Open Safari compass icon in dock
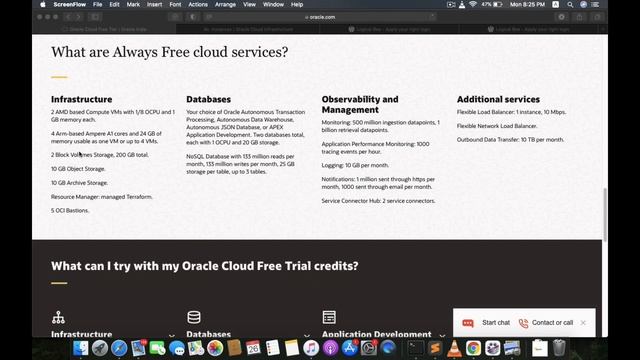The image size is (640, 360). pos(119,348)
